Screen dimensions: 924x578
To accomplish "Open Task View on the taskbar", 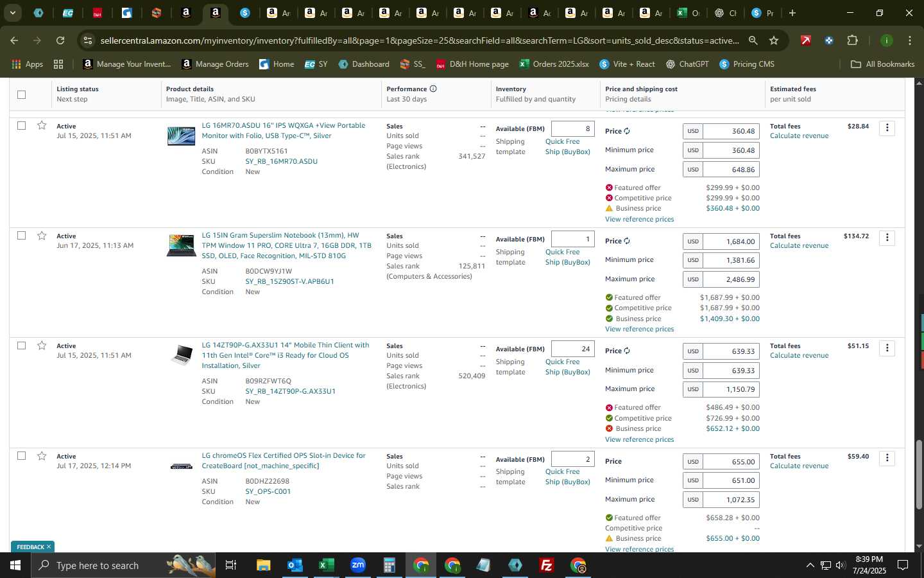I will (231, 565).
